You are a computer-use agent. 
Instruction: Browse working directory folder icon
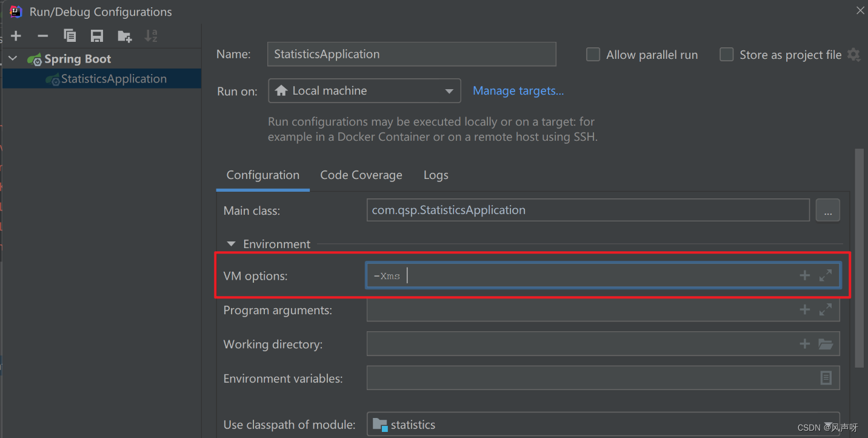tap(826, 344)
